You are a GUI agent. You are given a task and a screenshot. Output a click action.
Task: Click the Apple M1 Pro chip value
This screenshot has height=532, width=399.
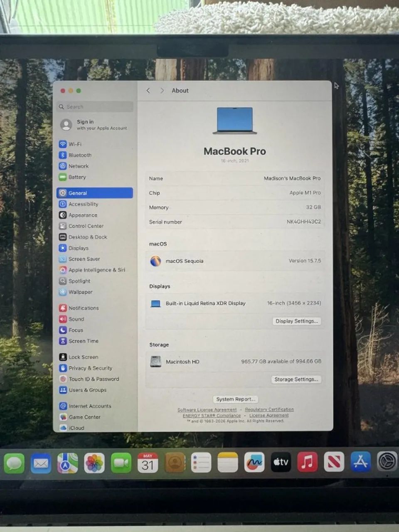[x=305, y=193]
